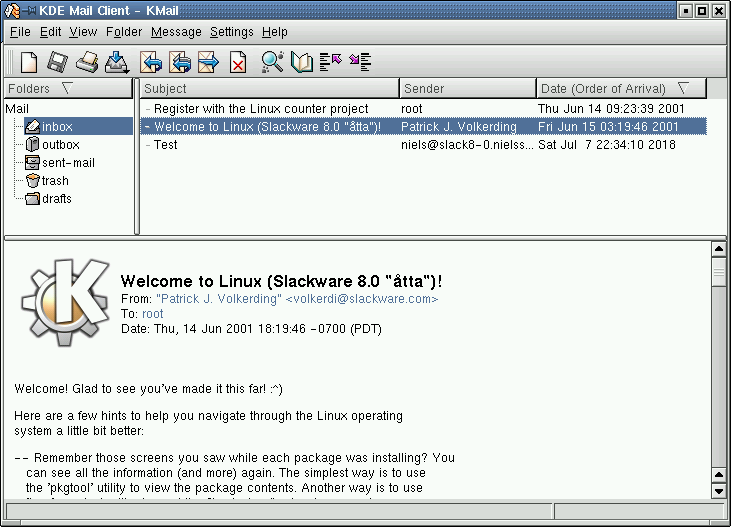Viewport: 731px width, 527px height.
Task: Sort message list by Subject column
Action: [x=267, y=89]
